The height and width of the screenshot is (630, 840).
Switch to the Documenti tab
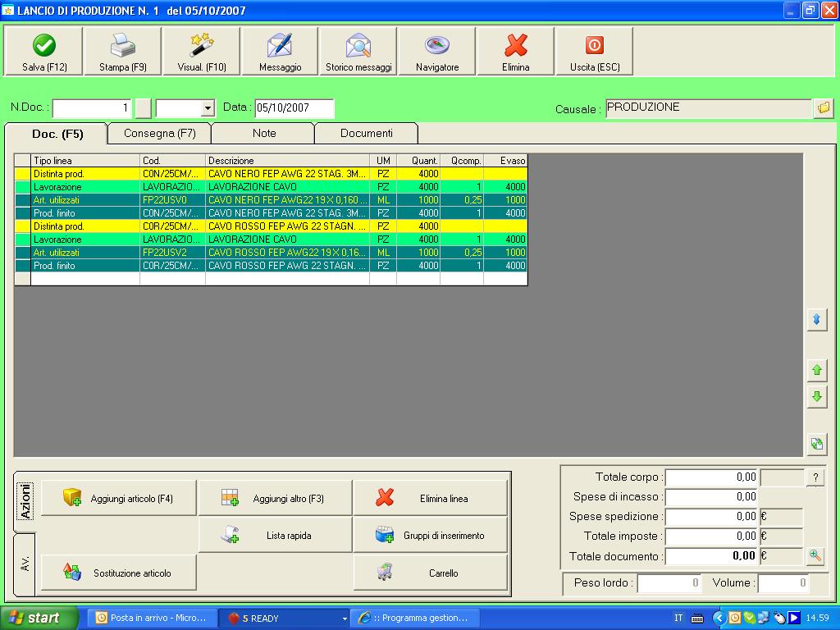pos(367,133)
